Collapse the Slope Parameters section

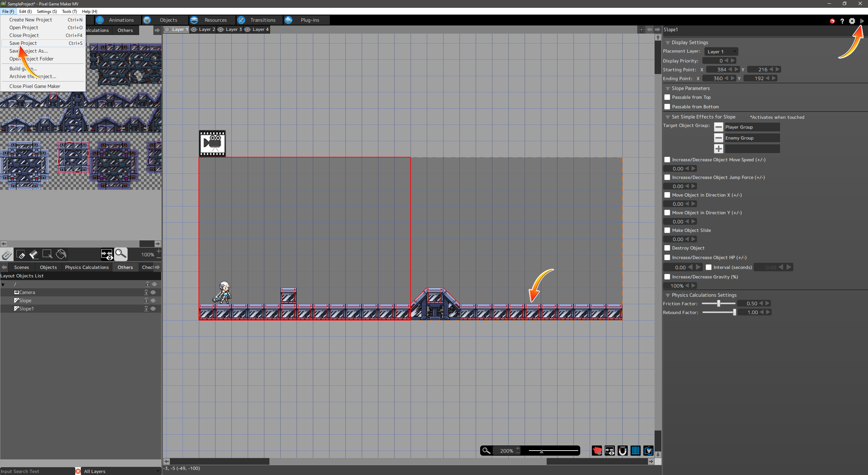[667, 89]
